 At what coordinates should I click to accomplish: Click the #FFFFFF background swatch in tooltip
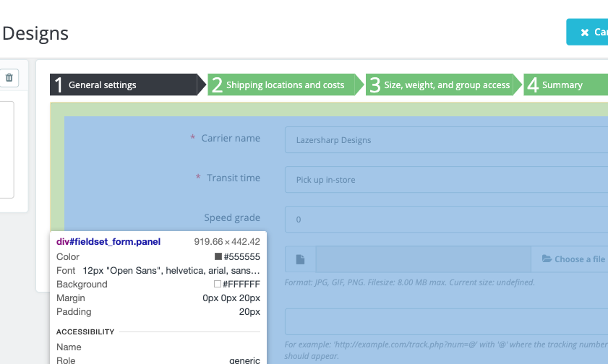click(x=218, y=284)
